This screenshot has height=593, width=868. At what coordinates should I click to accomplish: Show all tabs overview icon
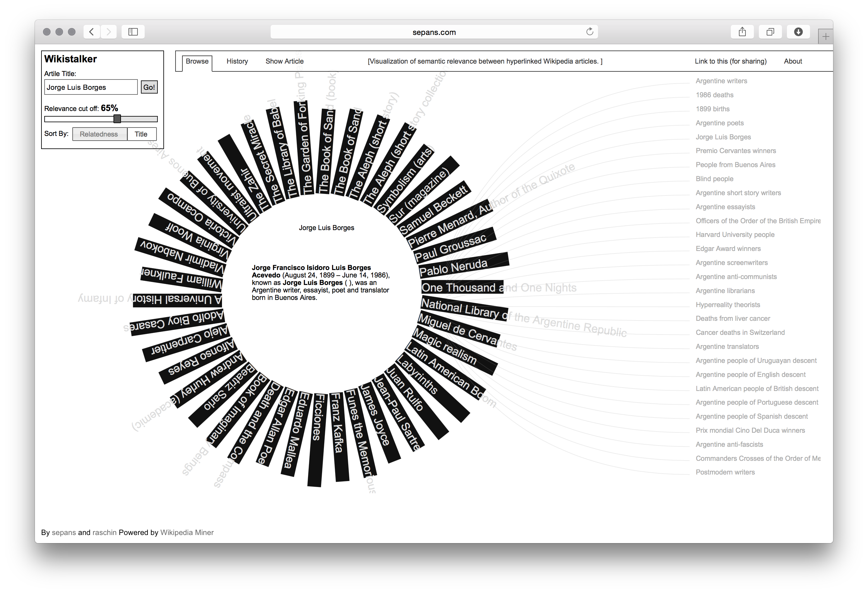(x=770, y=32)
